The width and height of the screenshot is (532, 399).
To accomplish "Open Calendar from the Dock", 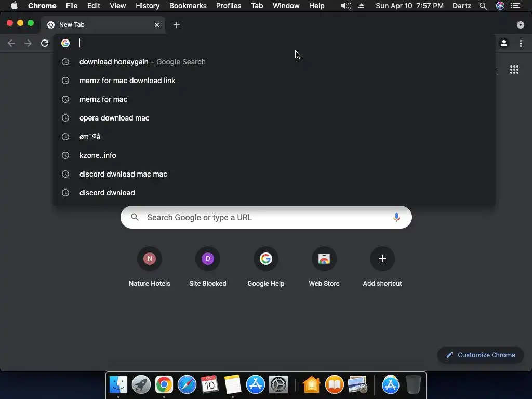I will 210,385.
